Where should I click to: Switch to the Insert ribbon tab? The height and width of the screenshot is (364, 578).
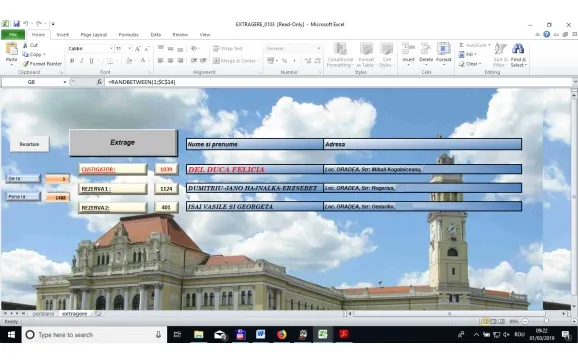pos(63,35)
